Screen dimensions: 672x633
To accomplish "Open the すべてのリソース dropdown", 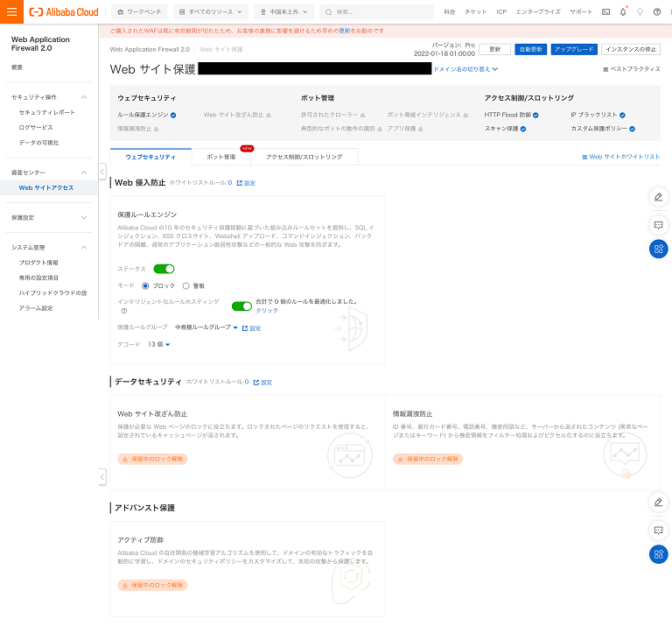I will coord(210,12).
